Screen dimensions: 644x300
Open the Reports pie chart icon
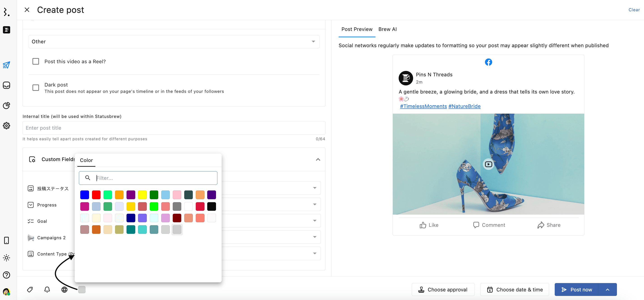tap(7, 105)
